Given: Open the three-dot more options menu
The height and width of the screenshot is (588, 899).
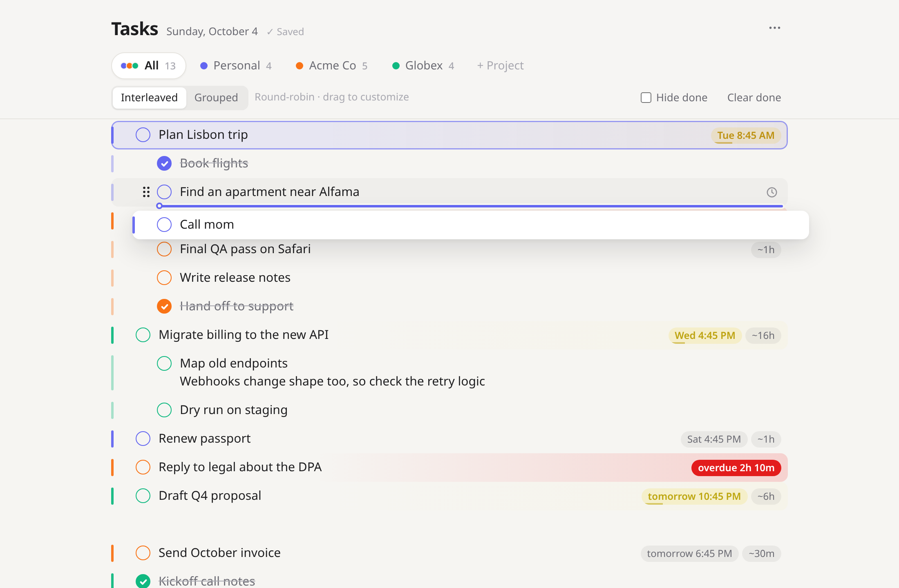Looking at the screenshot, I should [x=774, y=28].
